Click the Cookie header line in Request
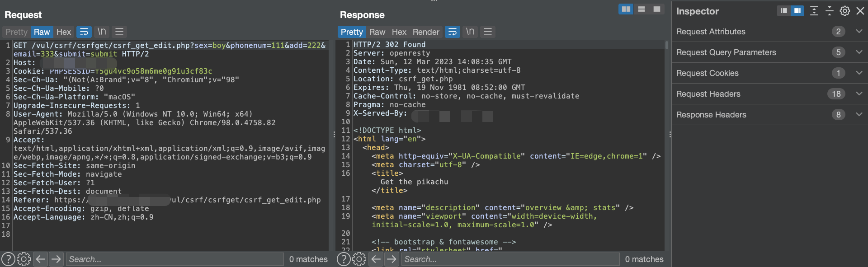 coord(113,71)
